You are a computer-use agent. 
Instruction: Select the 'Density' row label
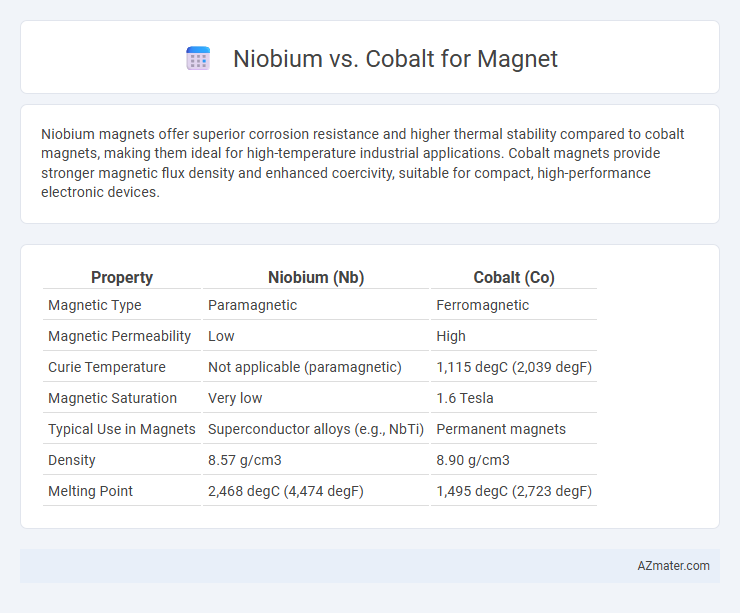[72, 460]
